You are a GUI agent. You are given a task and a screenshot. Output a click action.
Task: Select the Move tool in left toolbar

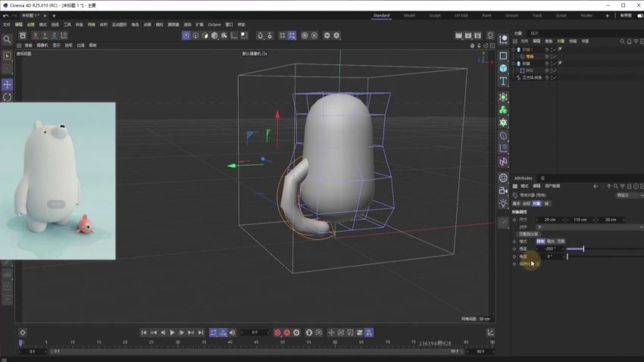tap(8, 85)
